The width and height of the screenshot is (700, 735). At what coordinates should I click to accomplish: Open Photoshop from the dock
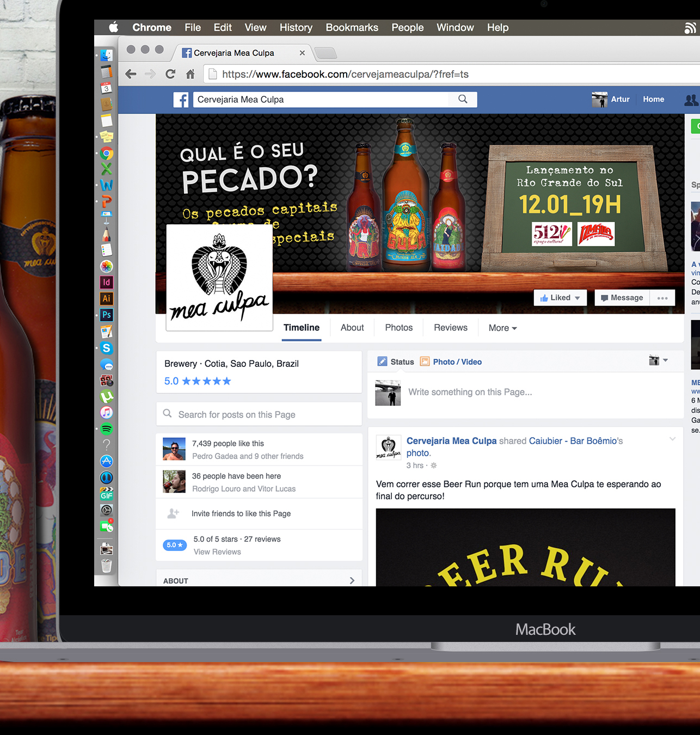point(107,315)
